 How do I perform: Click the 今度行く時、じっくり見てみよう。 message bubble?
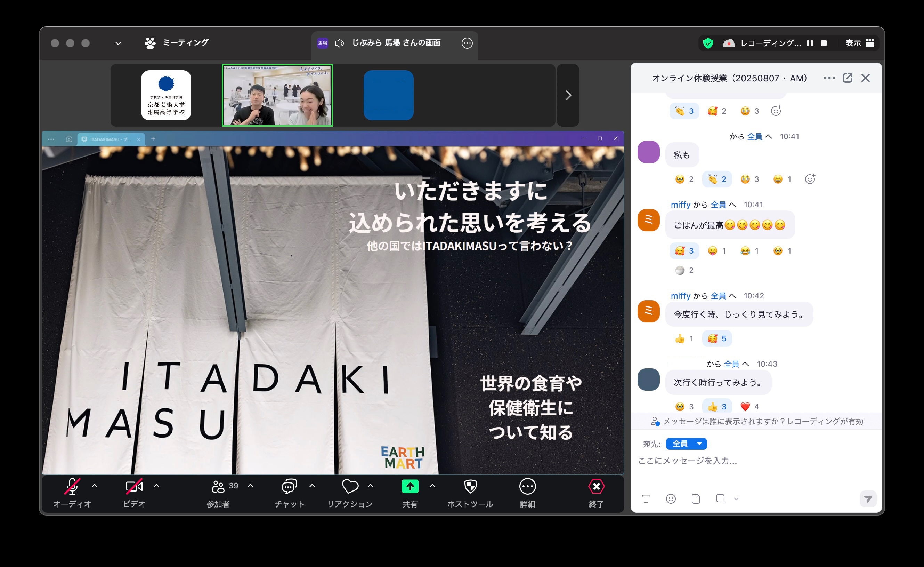[739, 314]
